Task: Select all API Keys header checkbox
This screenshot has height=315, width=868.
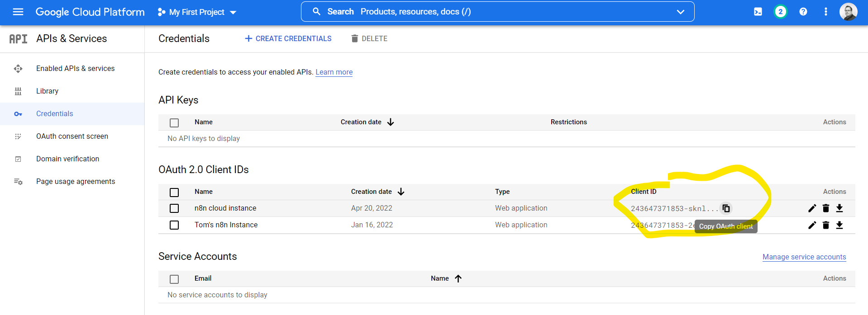Action: point(174,122)
